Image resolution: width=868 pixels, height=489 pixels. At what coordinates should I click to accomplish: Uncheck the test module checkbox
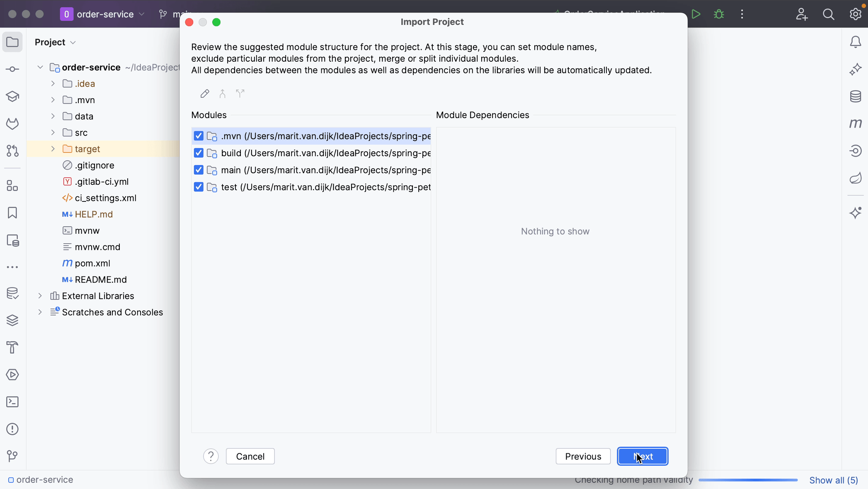pyautogui.click(x=199, y=187)
